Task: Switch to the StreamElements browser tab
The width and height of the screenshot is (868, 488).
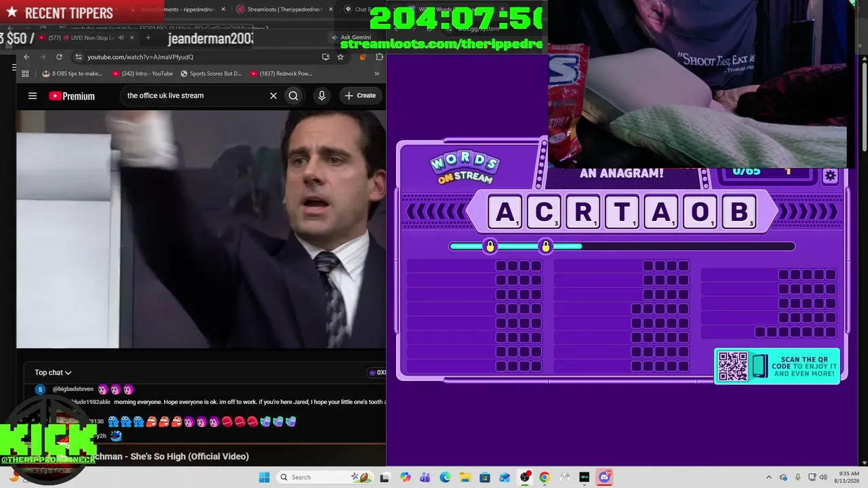Action: pyautogui.click(x=178, y=9)
